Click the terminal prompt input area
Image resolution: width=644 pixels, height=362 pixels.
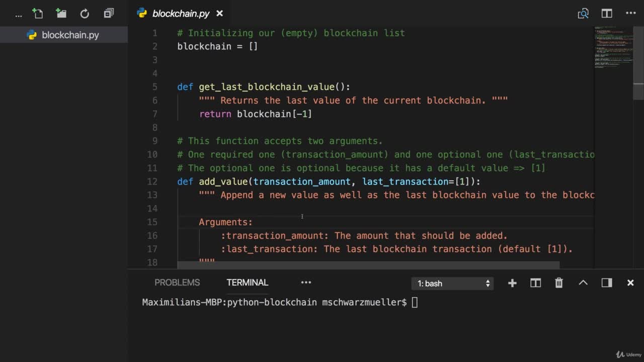(x=415, y=302)
